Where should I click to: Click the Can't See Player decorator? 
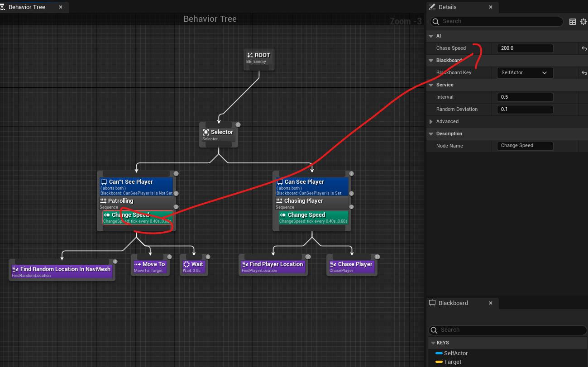coord(136,186)
